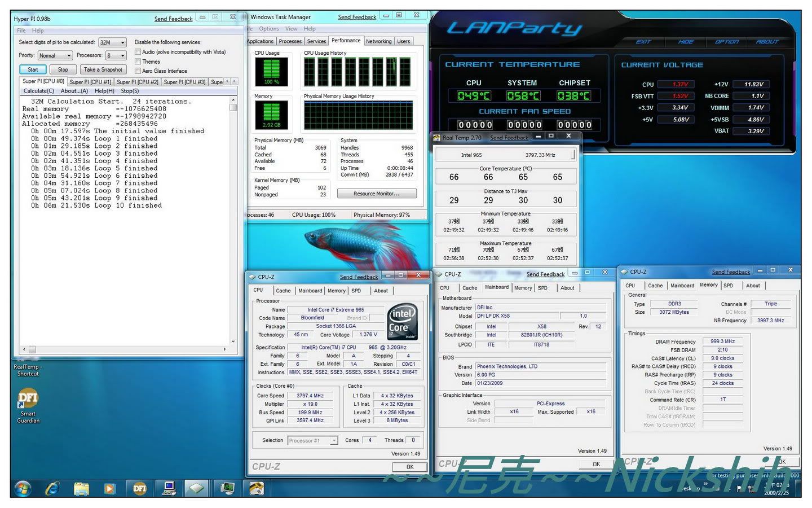Click title icon of CPU-Z Mainboard window
The width and height of the screenshot is (812, 508).
coord(439,274)
